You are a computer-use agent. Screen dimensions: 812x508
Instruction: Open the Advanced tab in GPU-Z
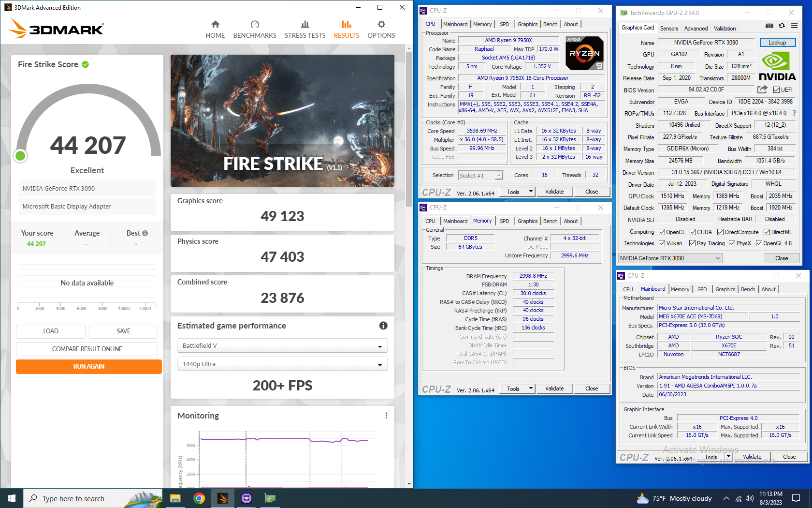tap(696, 29)
